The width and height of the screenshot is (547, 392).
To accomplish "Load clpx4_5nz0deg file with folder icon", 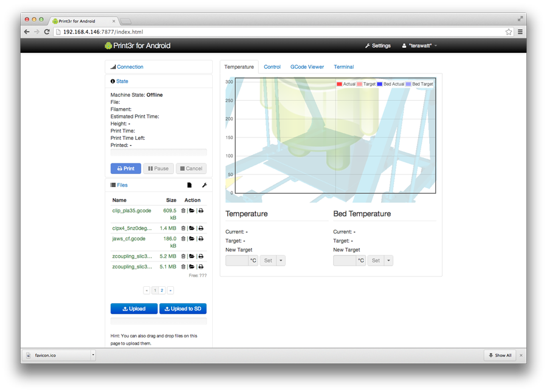I will coord(191,228).
